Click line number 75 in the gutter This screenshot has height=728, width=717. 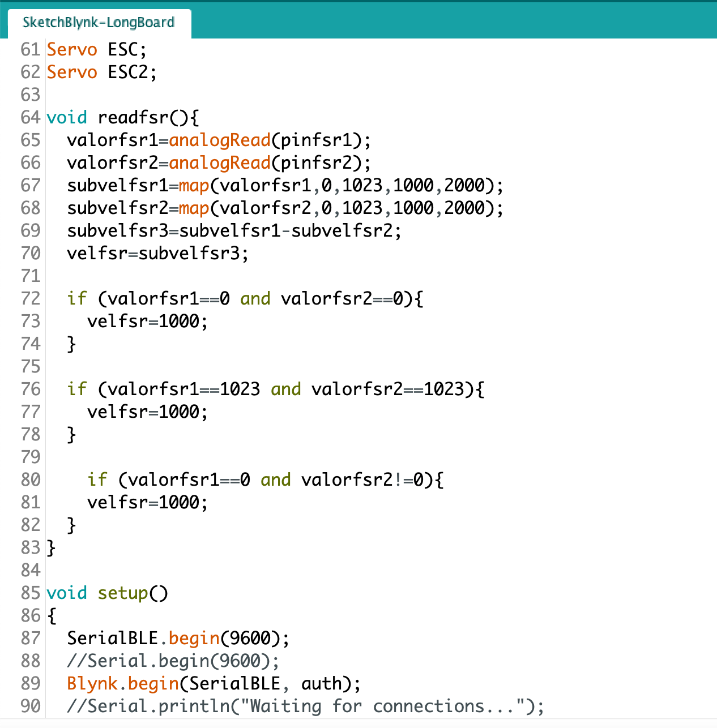point(31,367)
